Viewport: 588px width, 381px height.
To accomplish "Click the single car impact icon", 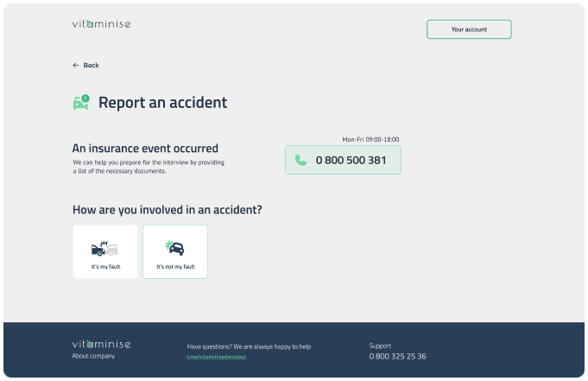I will point(174,248).
